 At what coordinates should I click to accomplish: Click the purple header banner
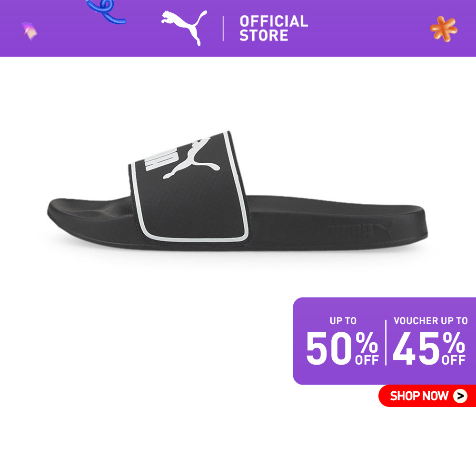(238, 28)
